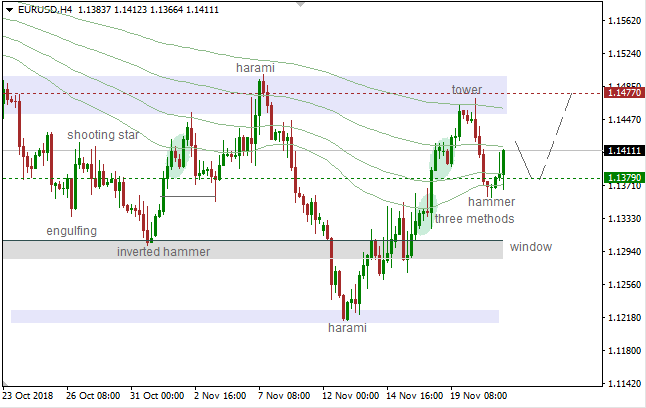The height and width of the screenshot is (408, 646).
Task: Click the "inverted hammer" text label
Action: 163,252
